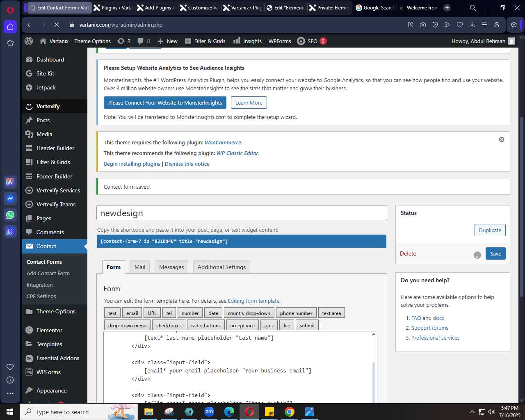The image size is (525, 420).
Task: Switch to Add Plugins browser tab
Action: coord(155,7)
